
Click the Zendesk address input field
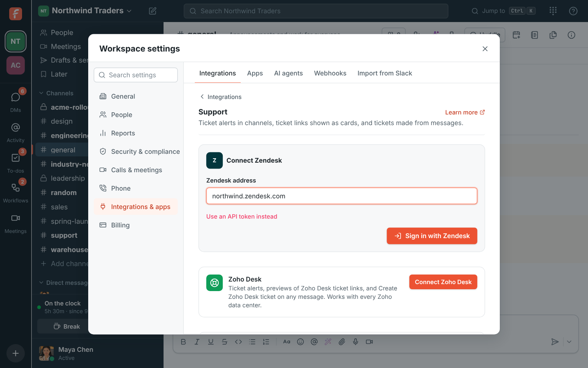point(342,196)
